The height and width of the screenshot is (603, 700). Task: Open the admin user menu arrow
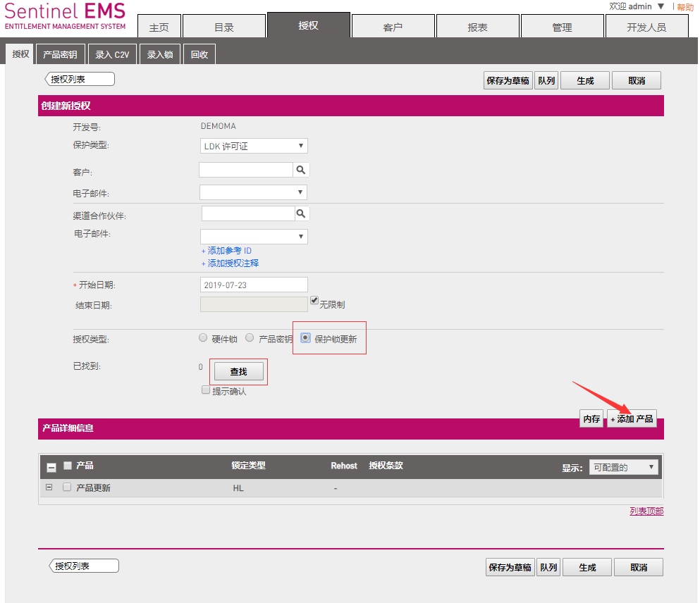[661, 6]
